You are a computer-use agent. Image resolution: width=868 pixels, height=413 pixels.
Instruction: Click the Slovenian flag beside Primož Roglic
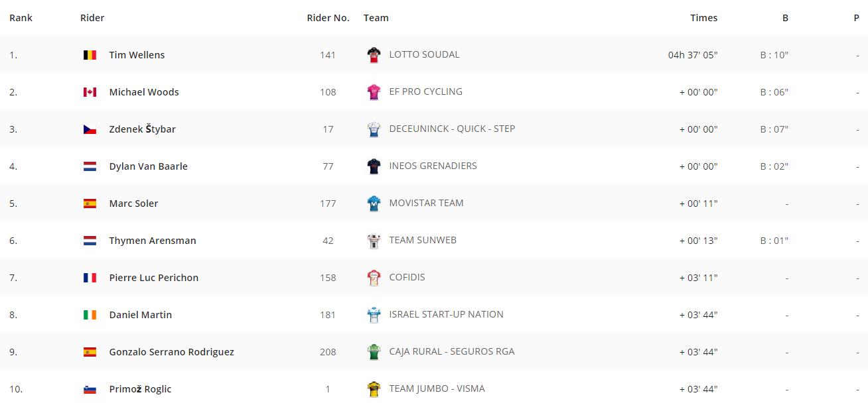[90, 389]
